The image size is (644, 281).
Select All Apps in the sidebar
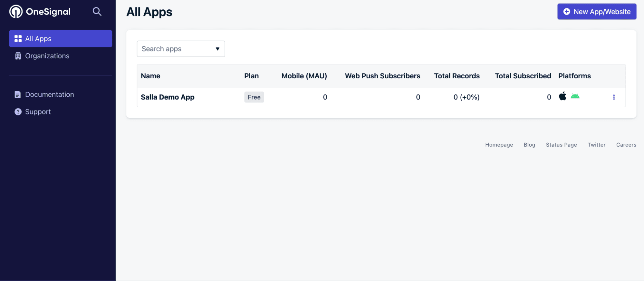coord(61,39)
